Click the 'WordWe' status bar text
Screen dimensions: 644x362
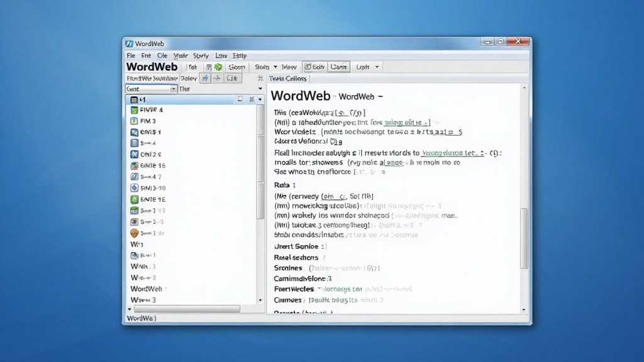pyautogui.click(x=142, y=318)
